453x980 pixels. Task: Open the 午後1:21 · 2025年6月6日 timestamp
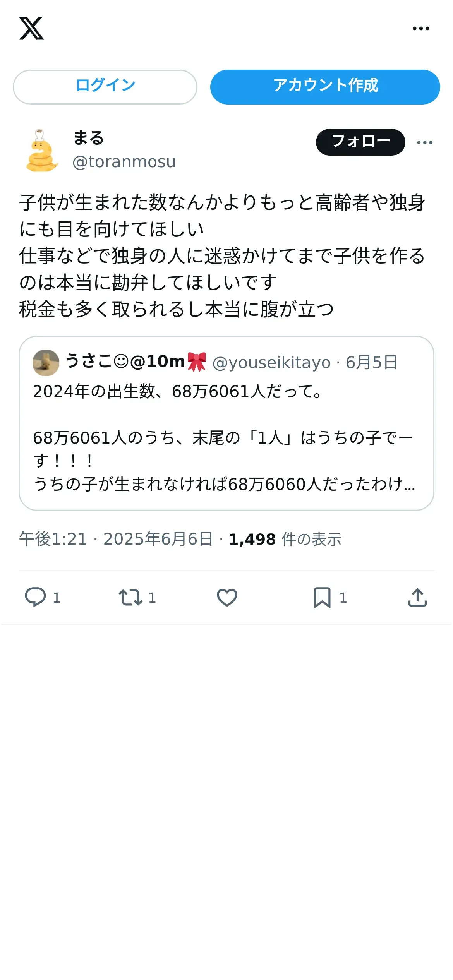tap(116, 539)
